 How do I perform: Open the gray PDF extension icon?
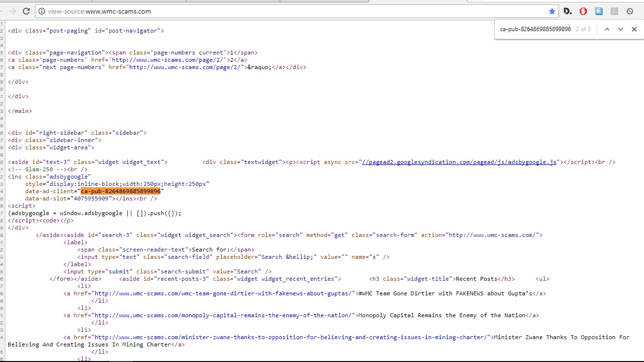click(614, 11)
